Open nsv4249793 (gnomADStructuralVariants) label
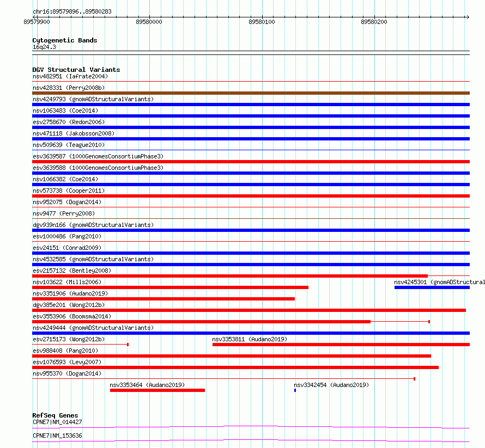 (x=93, y=99)
